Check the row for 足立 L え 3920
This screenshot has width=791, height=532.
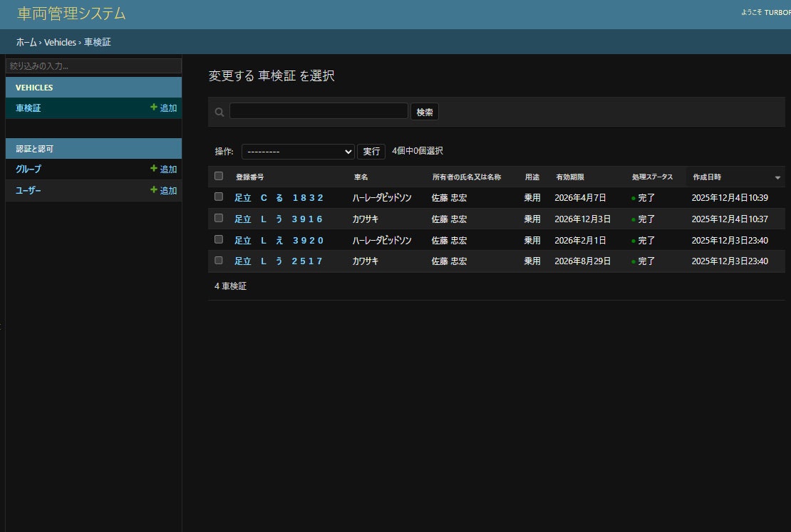[x=219, y=239]
